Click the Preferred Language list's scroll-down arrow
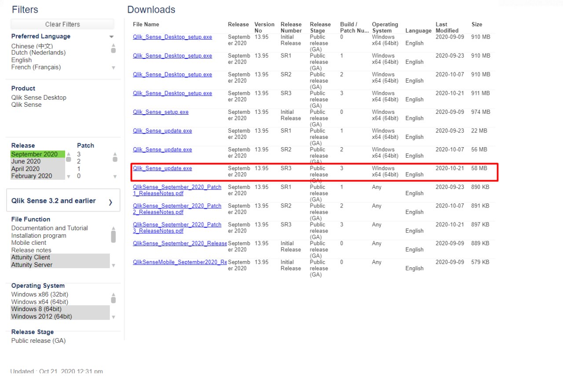 coord(113,68)
